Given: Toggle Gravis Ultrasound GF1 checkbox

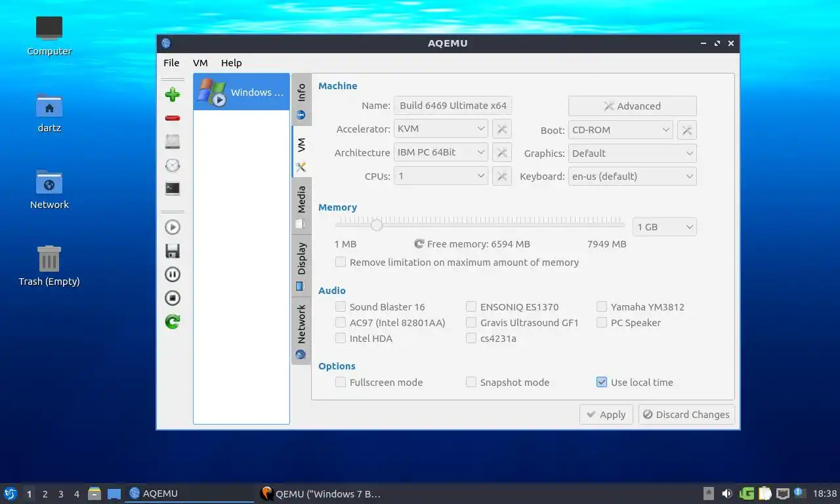Looking at the screenshot, I should [x=471, y=322].
